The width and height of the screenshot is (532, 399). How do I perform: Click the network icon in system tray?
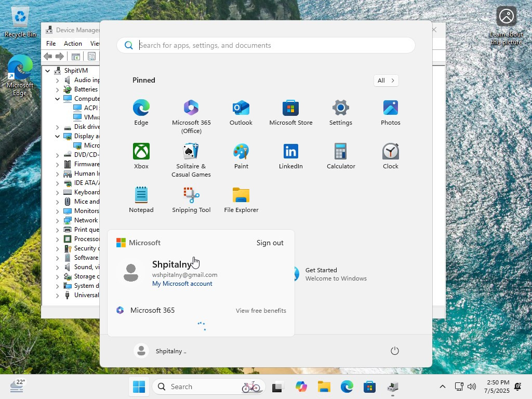459,387
